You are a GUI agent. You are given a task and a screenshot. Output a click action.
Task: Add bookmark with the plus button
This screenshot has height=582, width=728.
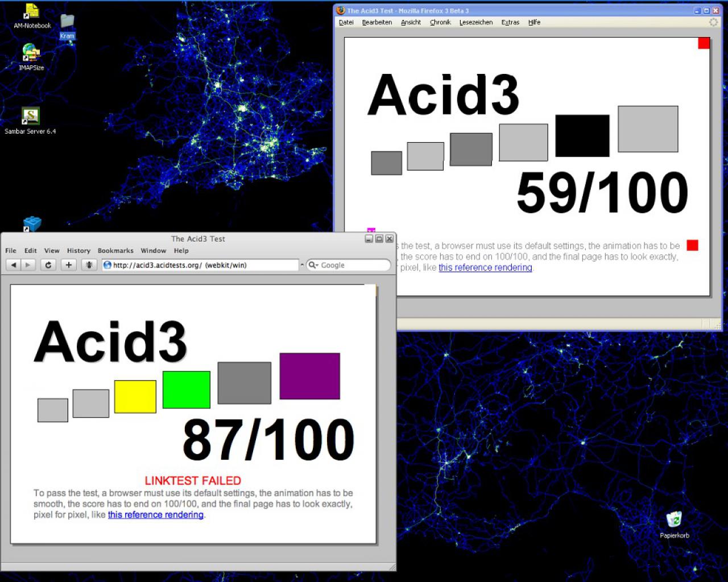69,265
